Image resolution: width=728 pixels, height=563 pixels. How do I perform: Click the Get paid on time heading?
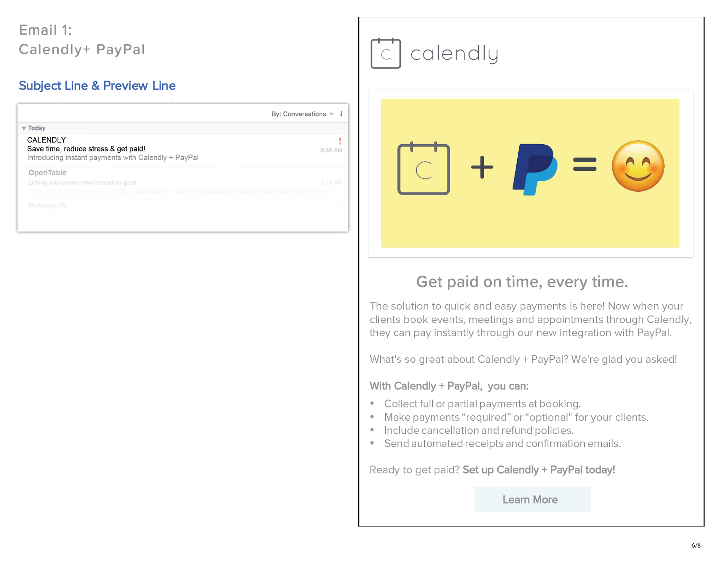[x=522, y=281]
